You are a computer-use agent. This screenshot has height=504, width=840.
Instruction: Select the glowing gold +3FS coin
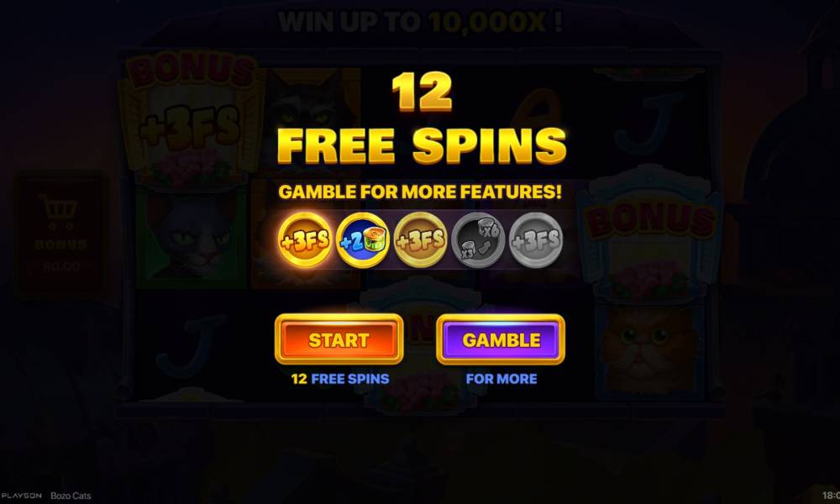[305, 240]
